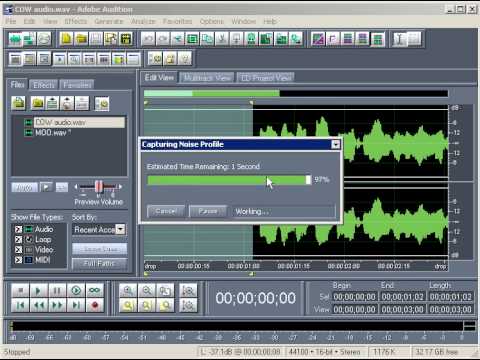Viewport: 480px width, 360px height.
Task: Toggle the Auto play preview button
Action: click(x=25, y=187)
